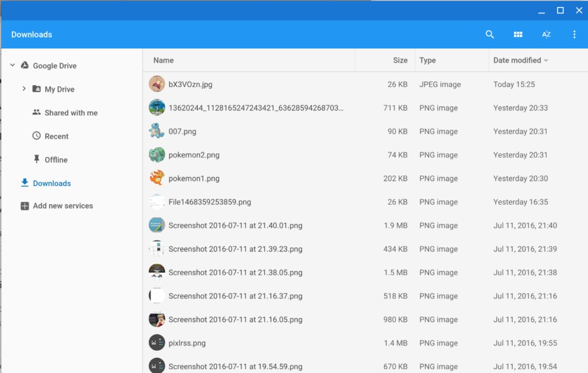The width and height of the screenshot is (588, 373).
Task: Open the search magnifier icon
Action: tap(489, 34)
